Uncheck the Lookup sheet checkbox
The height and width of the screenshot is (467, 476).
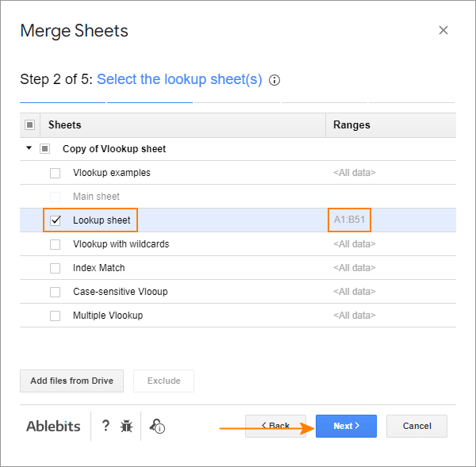point(56,220)
